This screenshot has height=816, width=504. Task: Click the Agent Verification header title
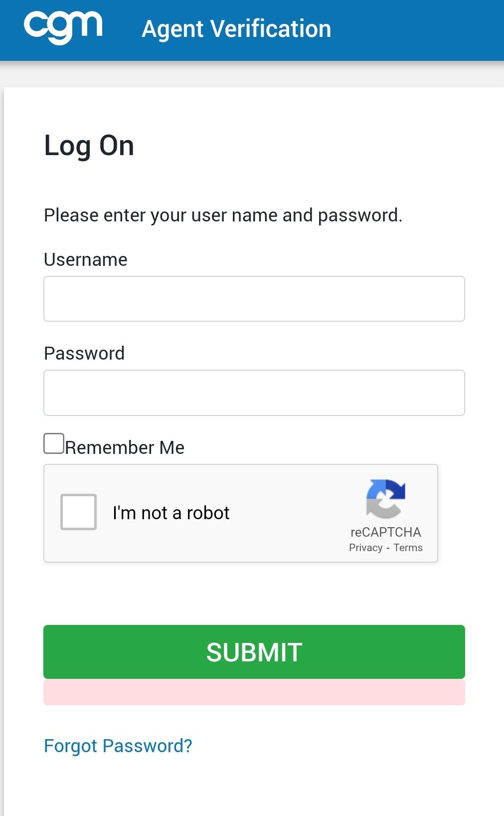coord(236,29)
